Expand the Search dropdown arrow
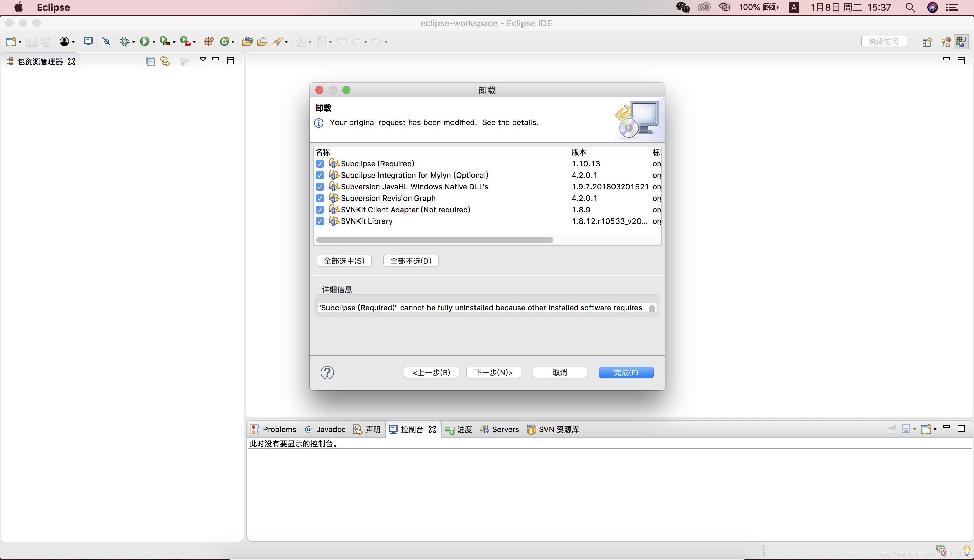 point(286,42)
